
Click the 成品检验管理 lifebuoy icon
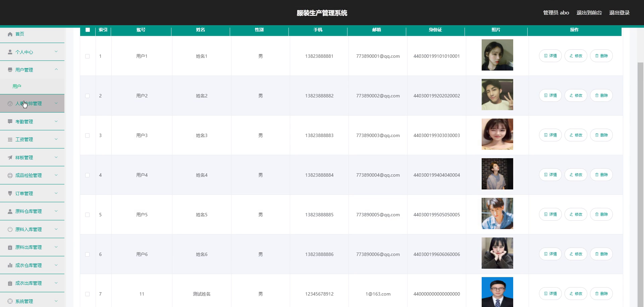(10, 175)
